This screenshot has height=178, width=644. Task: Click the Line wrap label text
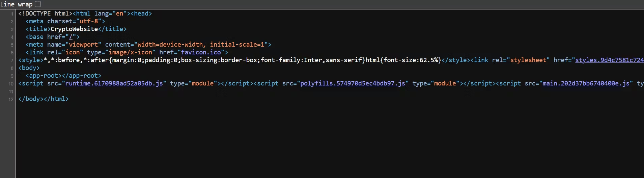pyautogui.click(x=16, y=4)
